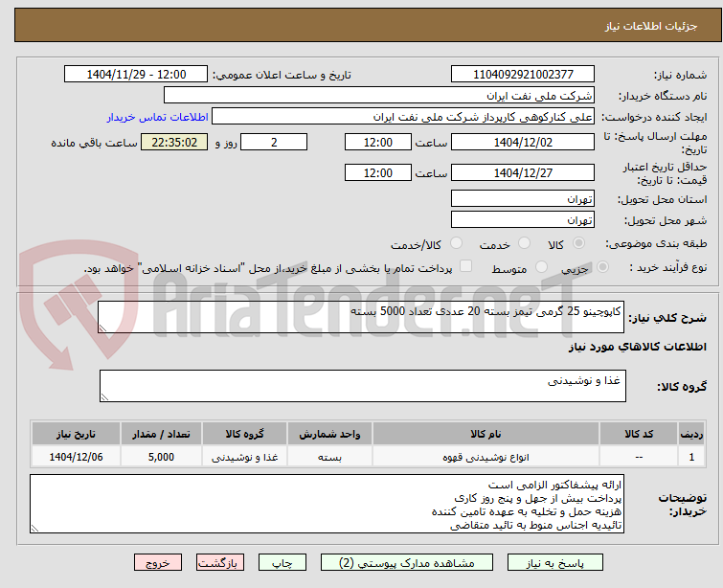Select the کالا/خدمت radio button
This screenshot has width=723, height=588.
coord(456,243)
